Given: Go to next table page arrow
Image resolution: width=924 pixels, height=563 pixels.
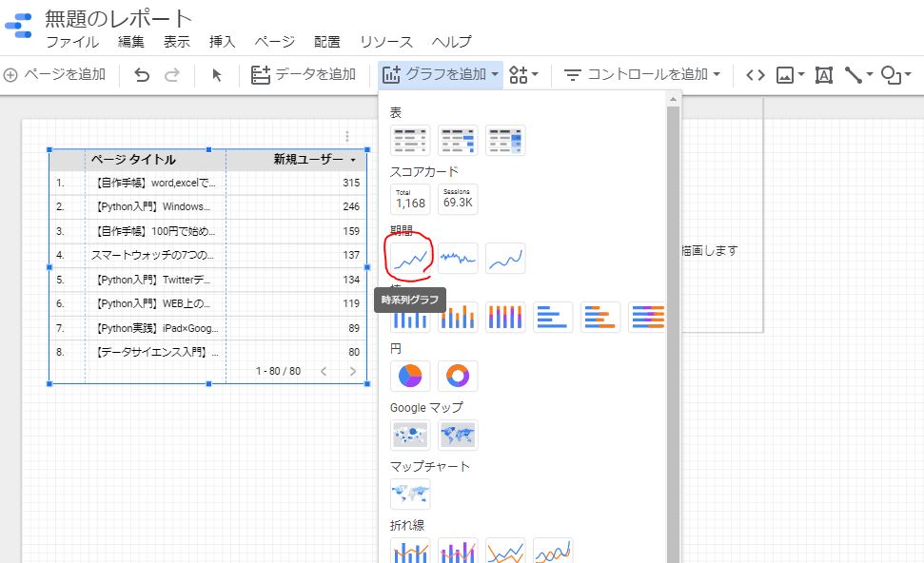Looking at the screenshot, I should coord(353,371).
